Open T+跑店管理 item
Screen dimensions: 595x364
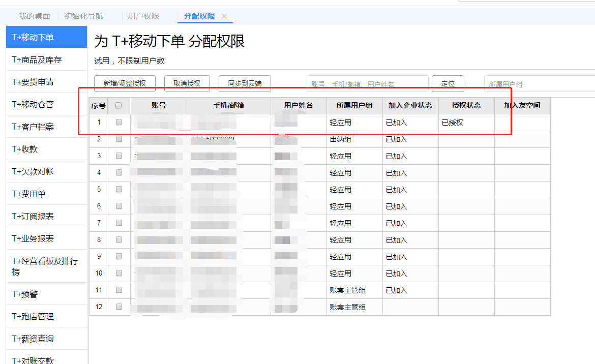click(x=46, y=316)
